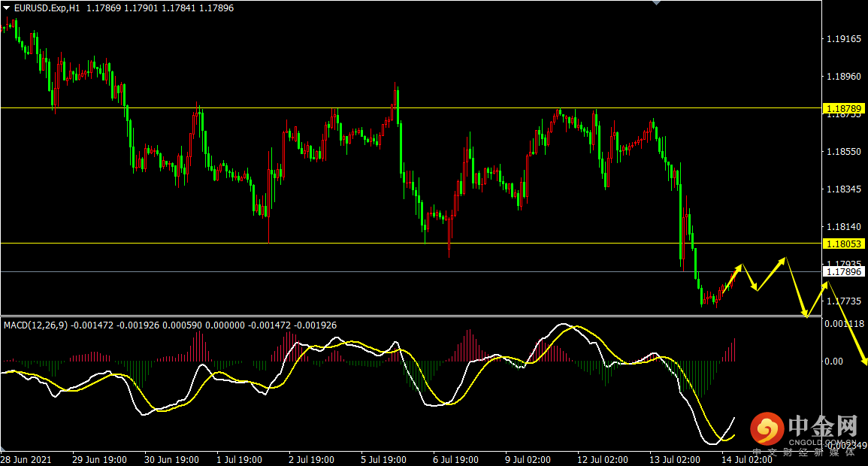Click the 28 Jun 2021 date label
Screen dimensions: 868x466
point(26,458)
